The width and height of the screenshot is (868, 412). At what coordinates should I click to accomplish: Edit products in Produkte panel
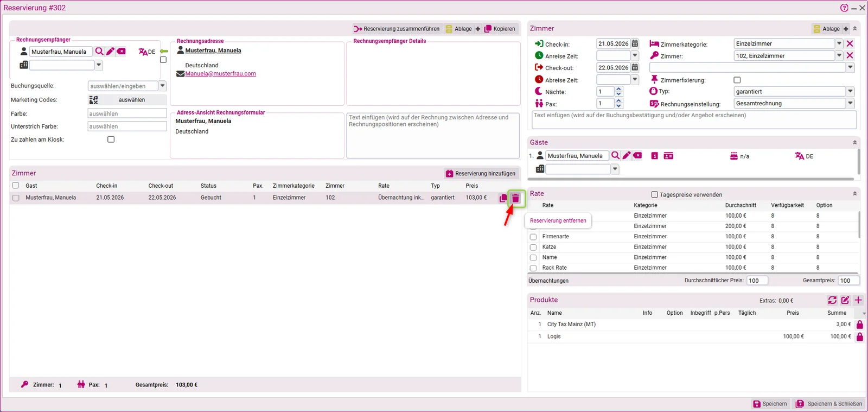tap(845, 300)
